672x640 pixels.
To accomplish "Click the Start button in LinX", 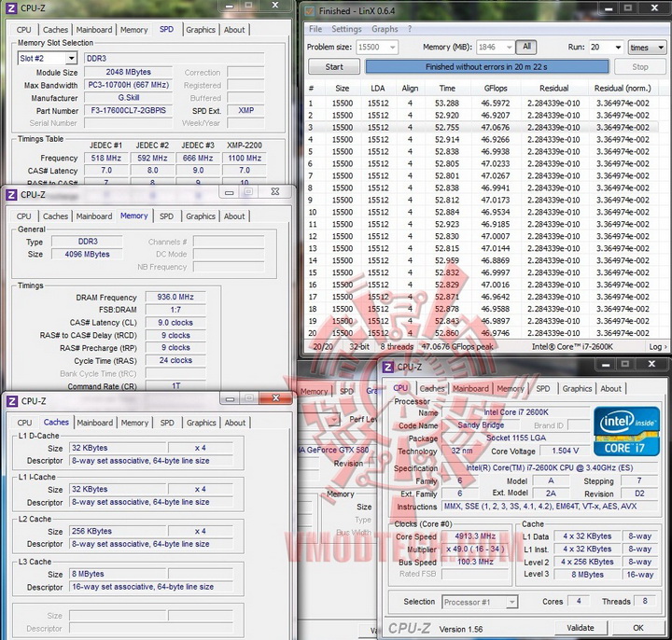I will click(334, 67).
